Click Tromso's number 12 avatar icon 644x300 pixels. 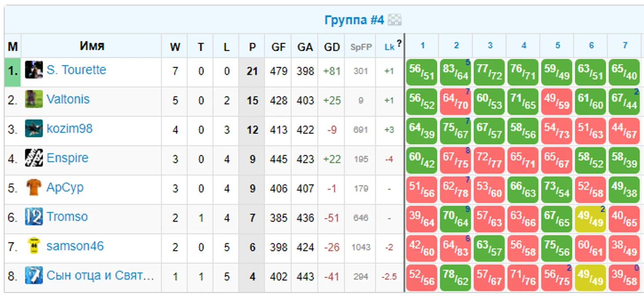34,217
